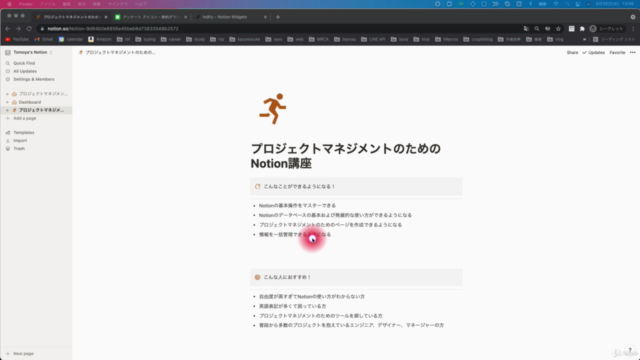
Task: Open Updates in the page top bar
Action: click(x=593, y=52)
